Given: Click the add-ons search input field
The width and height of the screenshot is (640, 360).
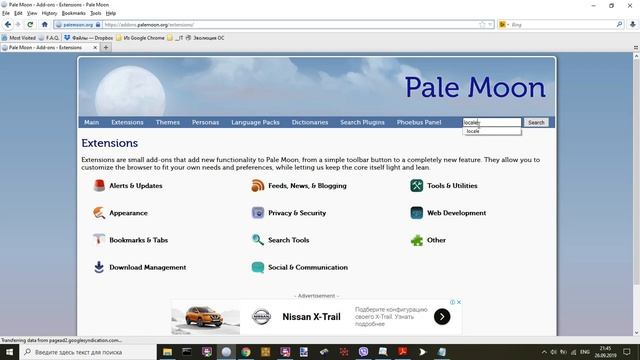Looking at the screenshot, I should click(492, 122).
